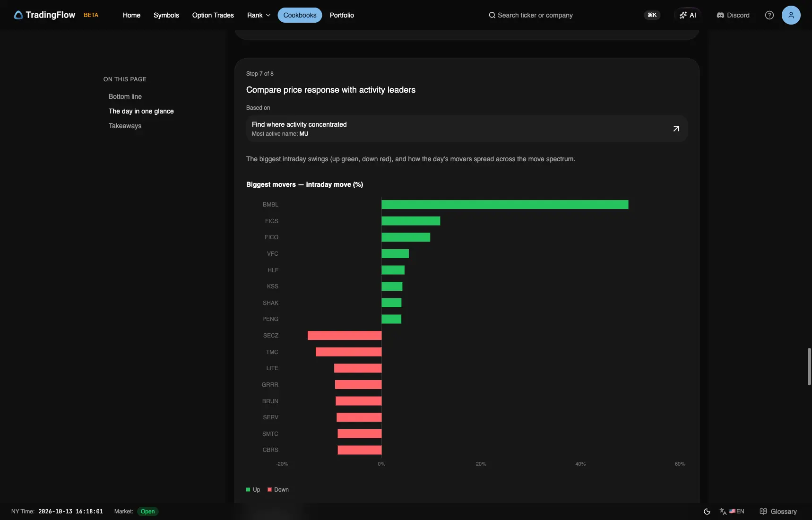Image resolution: width=812 pixels, height=520 pixels.
Task: Click the NY Time clock value
Action: (x=70, y=511)
